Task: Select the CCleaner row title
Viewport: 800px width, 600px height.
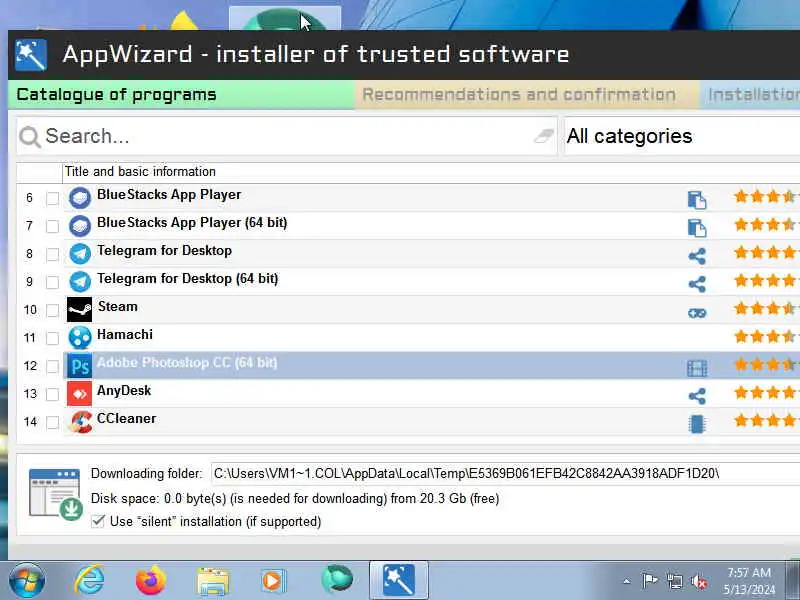Action: 127,419
